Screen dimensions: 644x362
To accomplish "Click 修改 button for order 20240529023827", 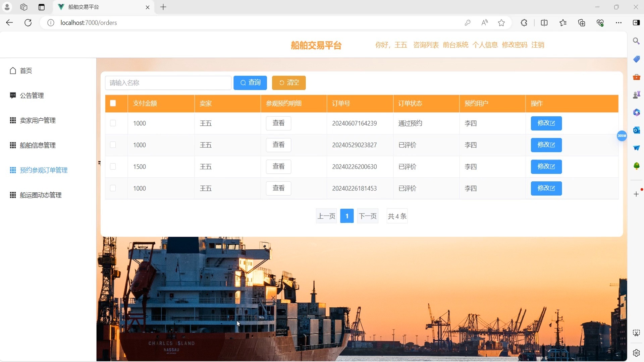I will 546,145.
